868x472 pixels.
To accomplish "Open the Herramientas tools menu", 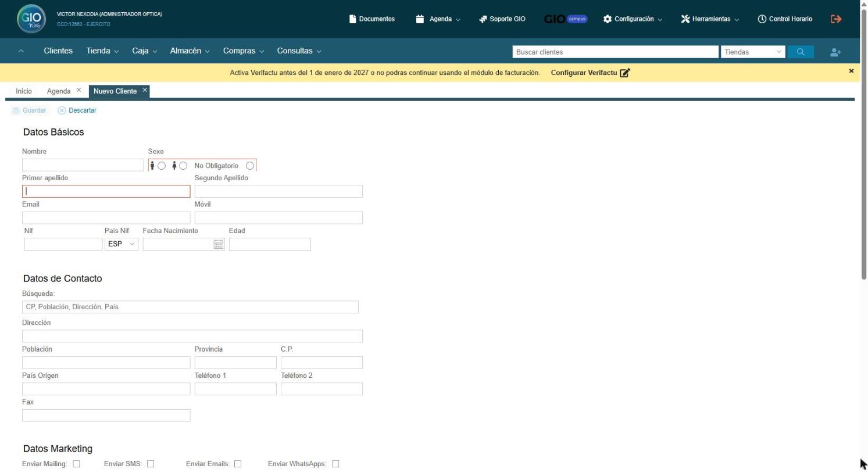I will point(710,19).
